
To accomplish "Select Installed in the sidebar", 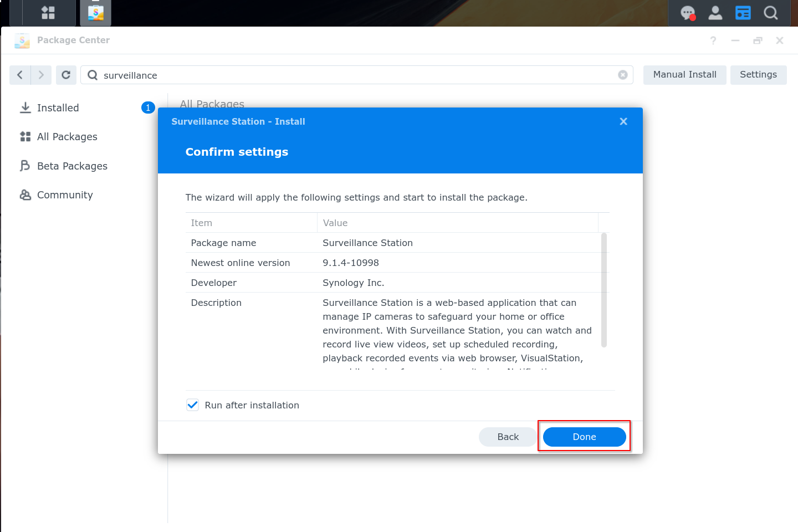I will [x=58, y=108].
